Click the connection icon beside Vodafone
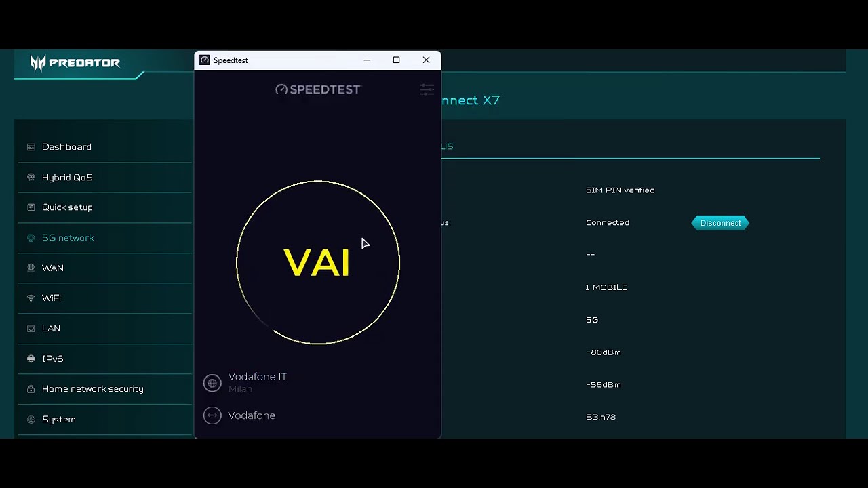 [x=212, y=415]
